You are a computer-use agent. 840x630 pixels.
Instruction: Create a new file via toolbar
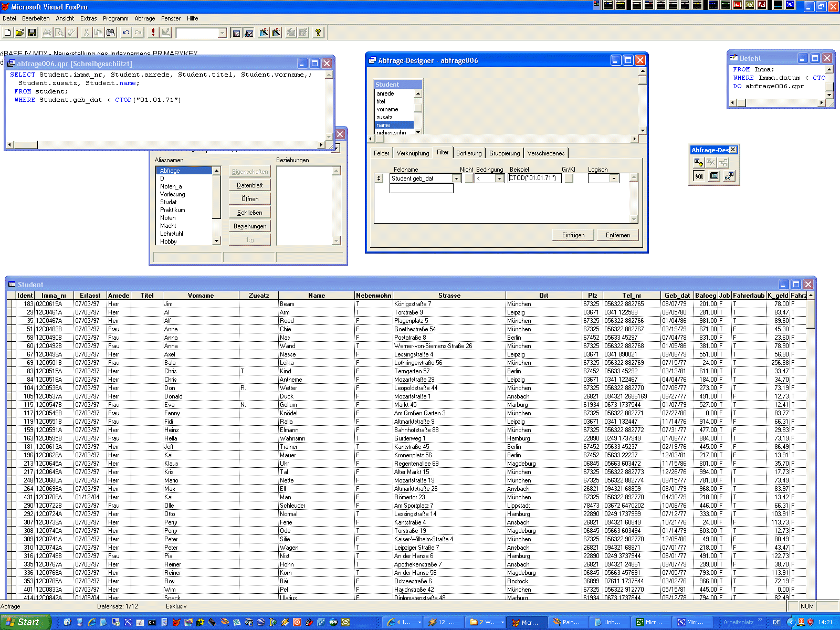[x=8, y=33]
